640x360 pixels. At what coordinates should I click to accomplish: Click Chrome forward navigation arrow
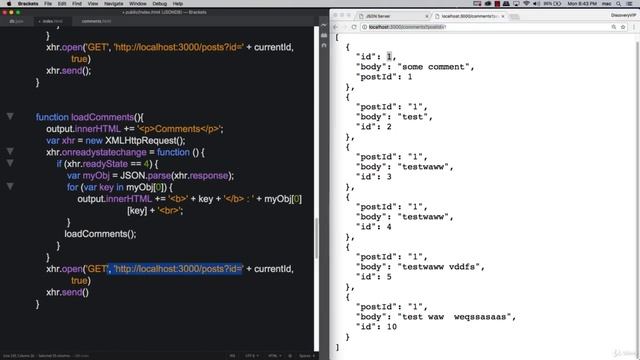(x=345, y=27)
